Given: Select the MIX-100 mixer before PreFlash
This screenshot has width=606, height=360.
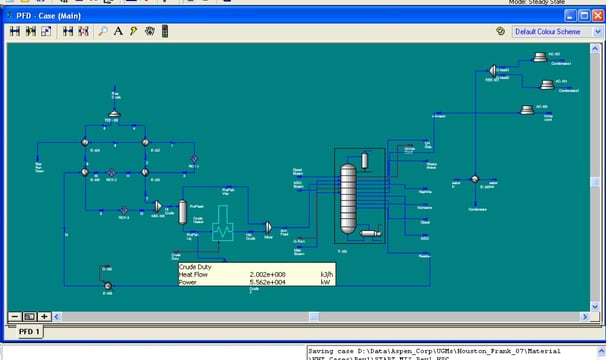Looking at the screenshot, I should click(x=158, y=206).
